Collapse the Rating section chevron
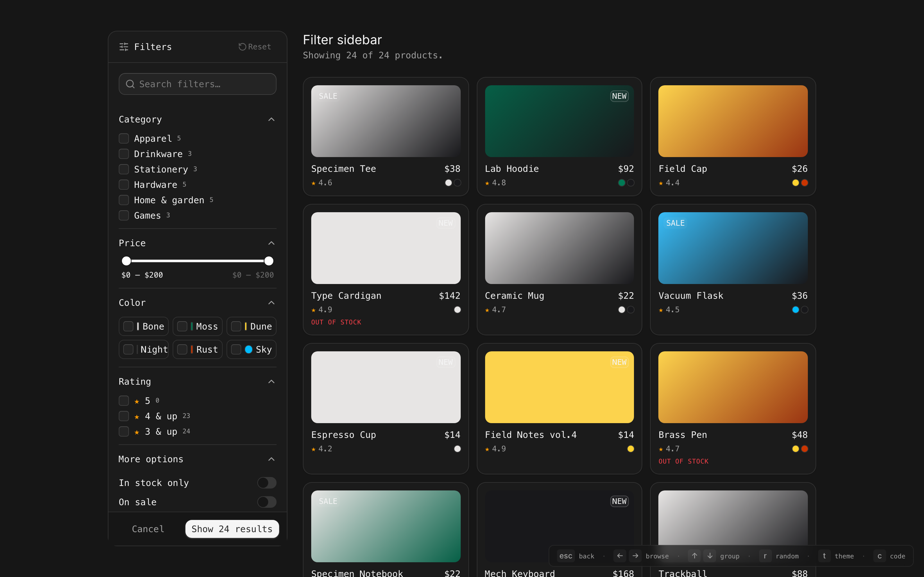This screenshot has height=577, width=924. pos(271,381)
